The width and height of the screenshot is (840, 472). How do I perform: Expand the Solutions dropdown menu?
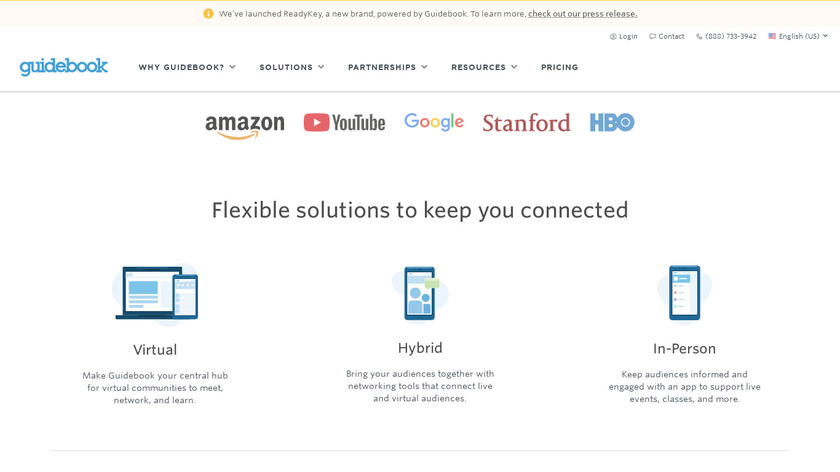click(x=292, y=67)
